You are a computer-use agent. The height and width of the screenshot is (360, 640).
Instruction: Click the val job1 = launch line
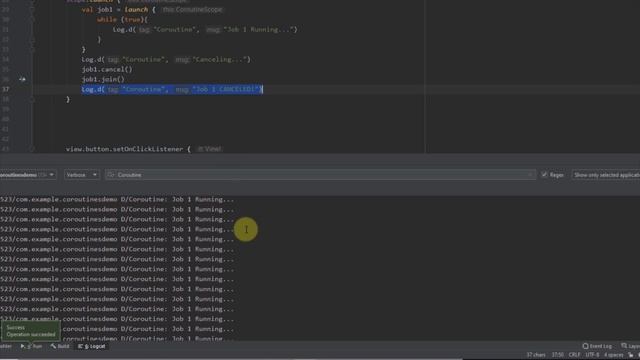(x=118, y=9)
